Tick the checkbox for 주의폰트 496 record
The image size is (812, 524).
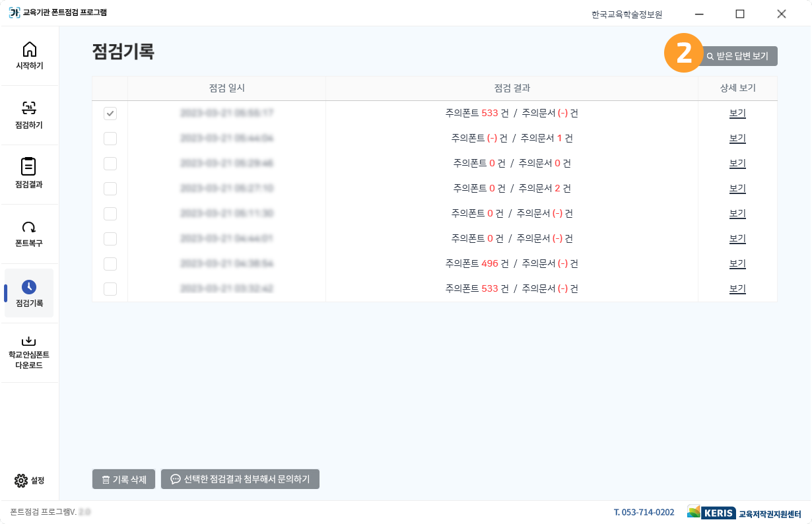pyautogui.click(x=110, y=264)
